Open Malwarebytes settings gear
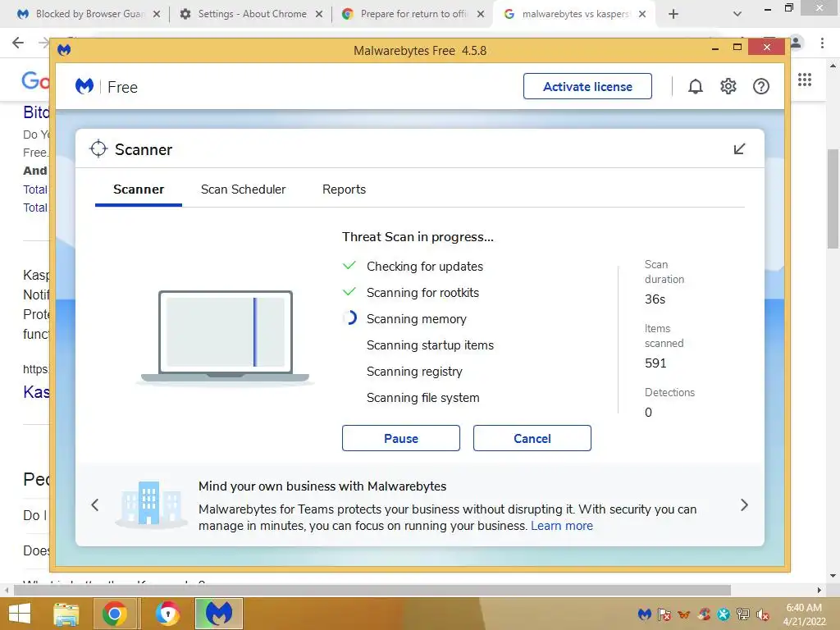This screenshot has height=630, width=840. point(728,86)
